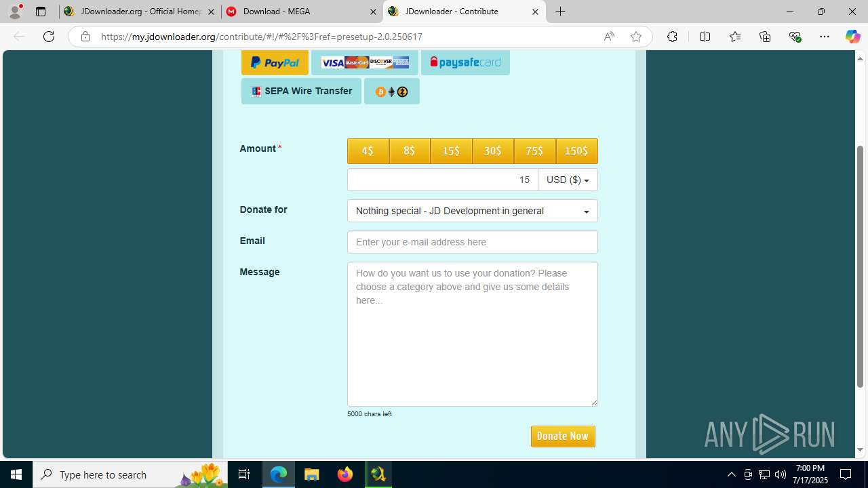Pick the 8$ amount button
The image size is (868, 488).
coord(410,151)
